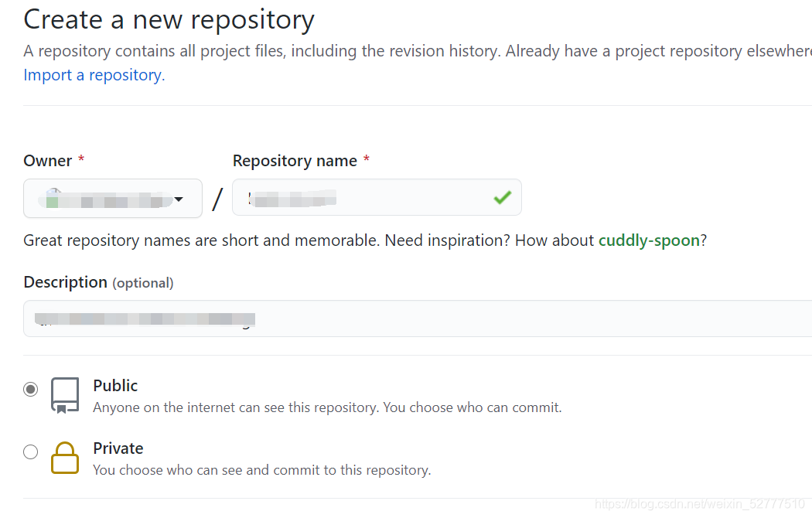
Task: Open the Owner dropdown
Action: click(112, 199)
